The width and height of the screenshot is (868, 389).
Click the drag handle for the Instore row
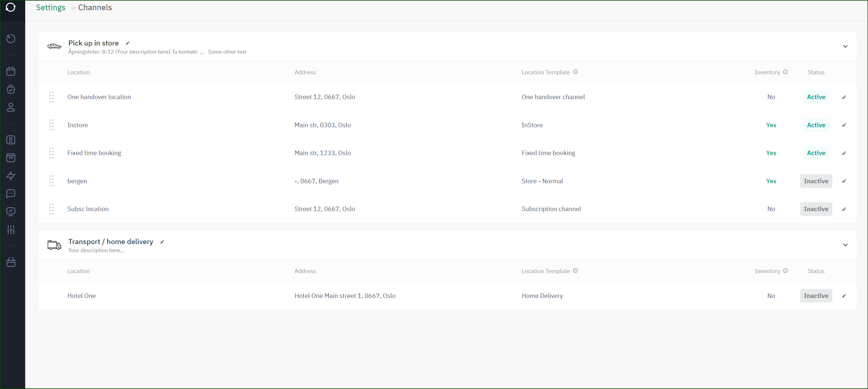tap(52, 125)
